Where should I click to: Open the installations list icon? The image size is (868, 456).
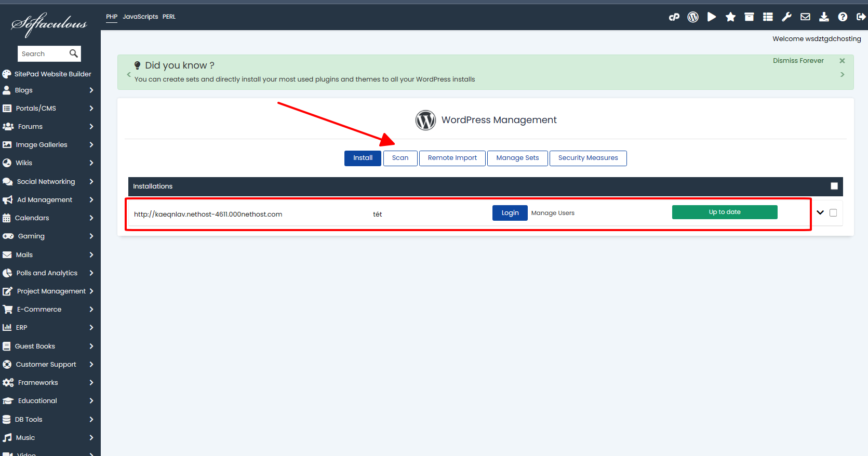coord(768,17)
